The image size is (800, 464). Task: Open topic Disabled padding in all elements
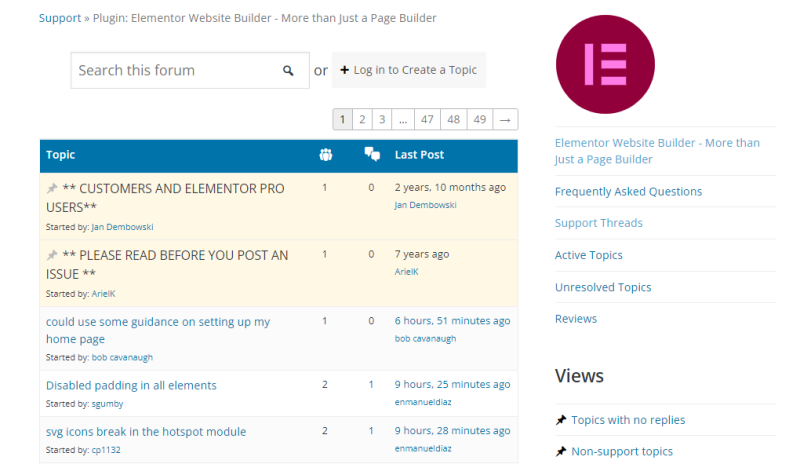click(x=131, y=385)
